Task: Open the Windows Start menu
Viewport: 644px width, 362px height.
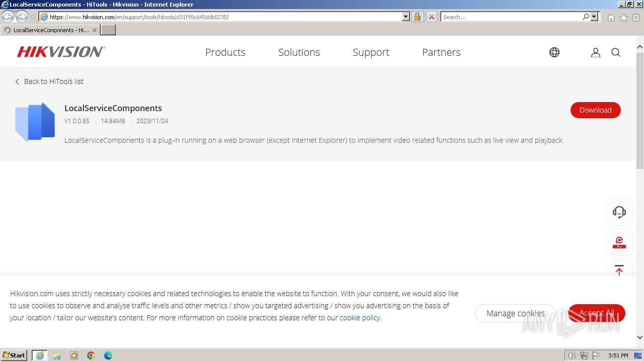Action: tap(14, 355)
